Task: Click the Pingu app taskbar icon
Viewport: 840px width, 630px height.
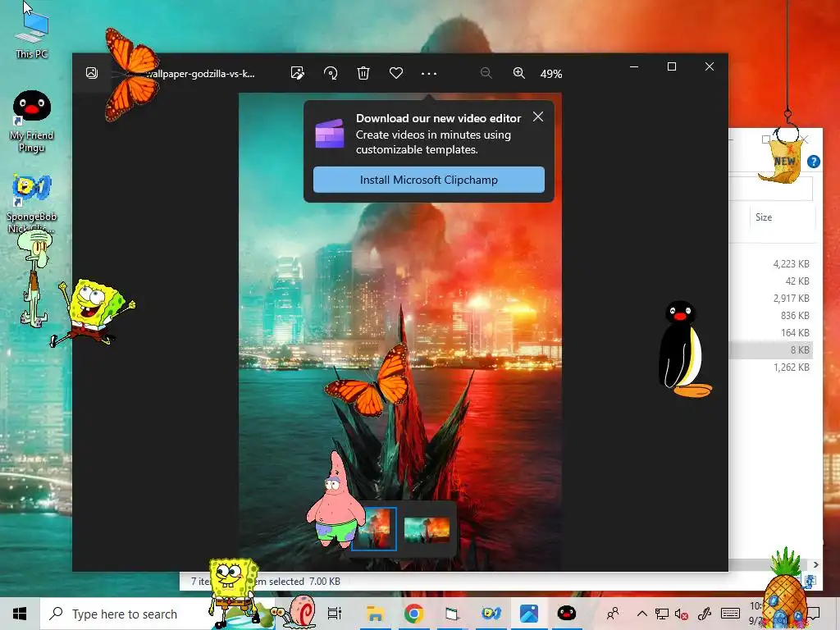Action: (x=567, y=614)
